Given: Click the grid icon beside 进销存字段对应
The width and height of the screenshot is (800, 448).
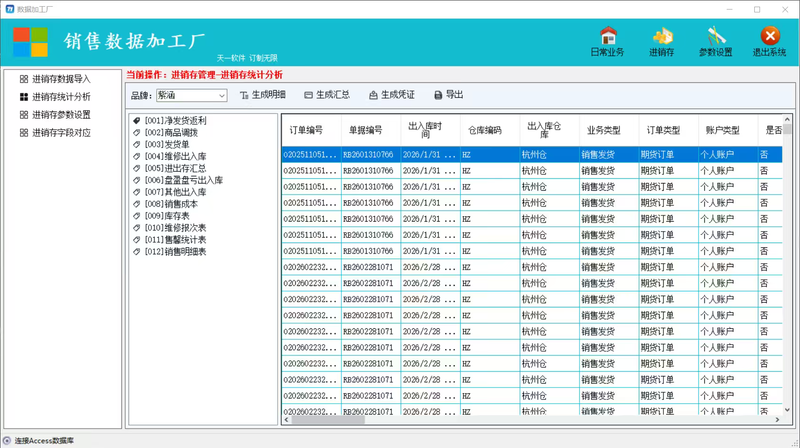Looking at the screenshot, I should [24, 133].
